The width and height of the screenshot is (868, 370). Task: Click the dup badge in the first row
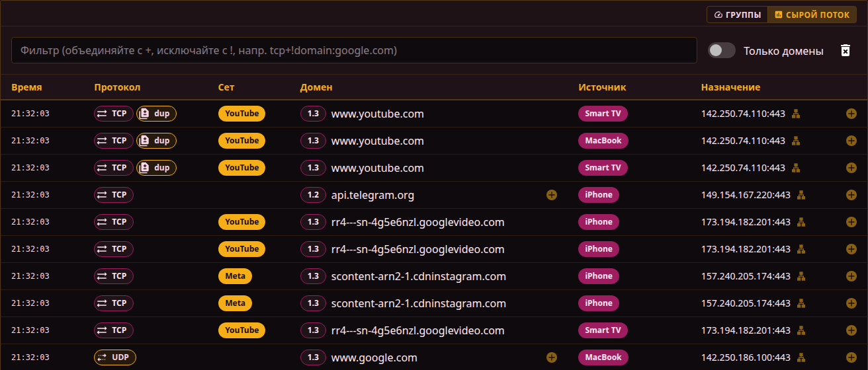156,114
